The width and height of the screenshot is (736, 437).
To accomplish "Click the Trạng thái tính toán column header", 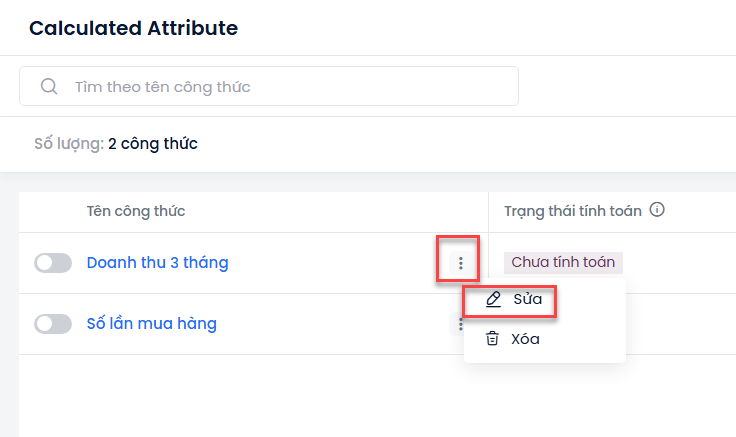I will (x=573, y=211).
